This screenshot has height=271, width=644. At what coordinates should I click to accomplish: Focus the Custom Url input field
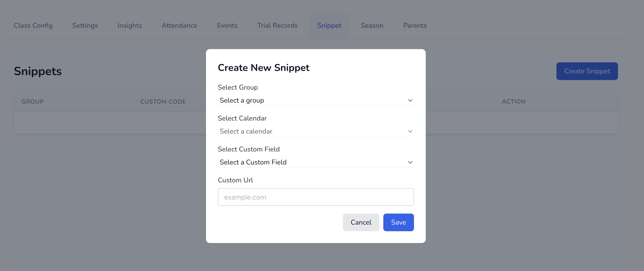pyautogui.click(x=315, y=197)
